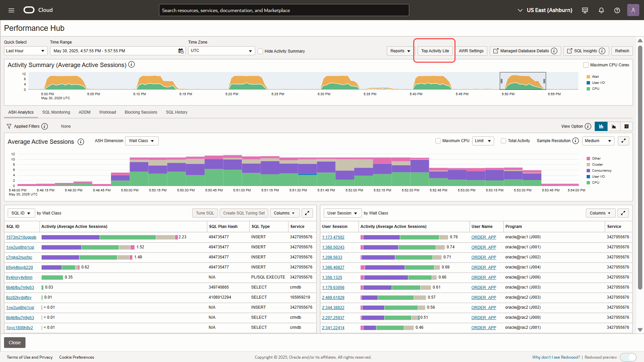Screen dimensions: 644x362
Task: Open the ASH Dimension Wait Class dropdown
Action: click(142, 141)
